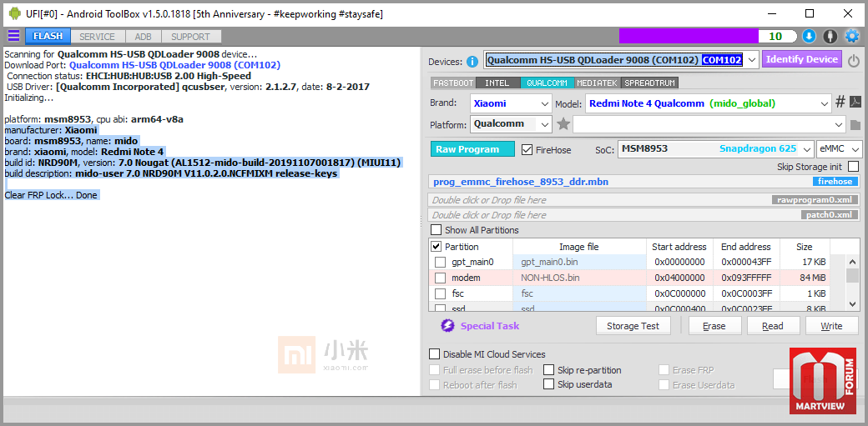Check Skip re-partition option
This screenshot has width=868, height=426.
548,370
